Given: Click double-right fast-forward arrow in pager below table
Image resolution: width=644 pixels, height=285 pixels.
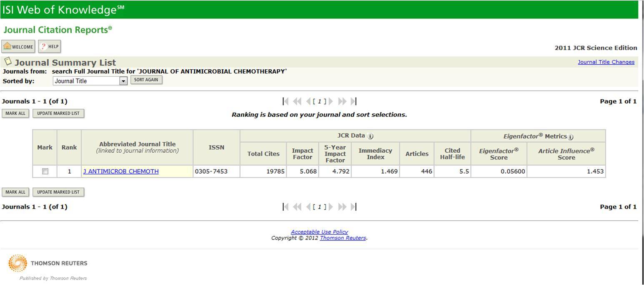Looking at the screenshot, I should [342, 207].
